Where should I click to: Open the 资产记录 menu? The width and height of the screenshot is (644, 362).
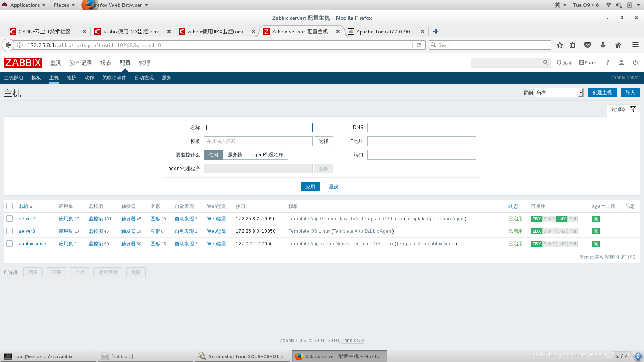[x=81, y=63]
